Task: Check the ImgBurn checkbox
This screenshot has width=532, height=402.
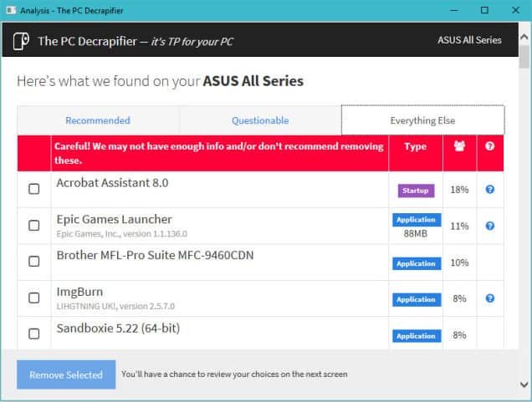Action: [x=34, y=298]
